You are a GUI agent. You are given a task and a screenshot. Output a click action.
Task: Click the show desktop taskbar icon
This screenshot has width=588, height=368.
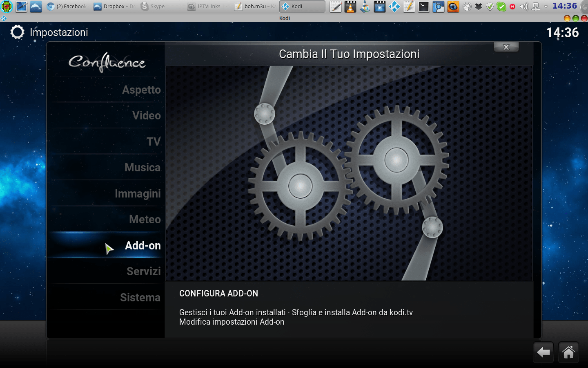[21, 6]
